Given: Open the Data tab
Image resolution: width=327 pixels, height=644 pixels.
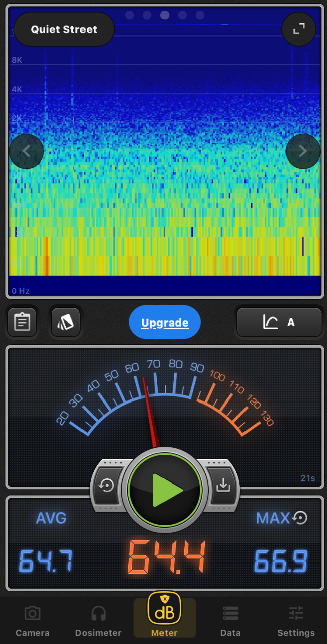Looking at the screenshot, I should pos(230,621).
